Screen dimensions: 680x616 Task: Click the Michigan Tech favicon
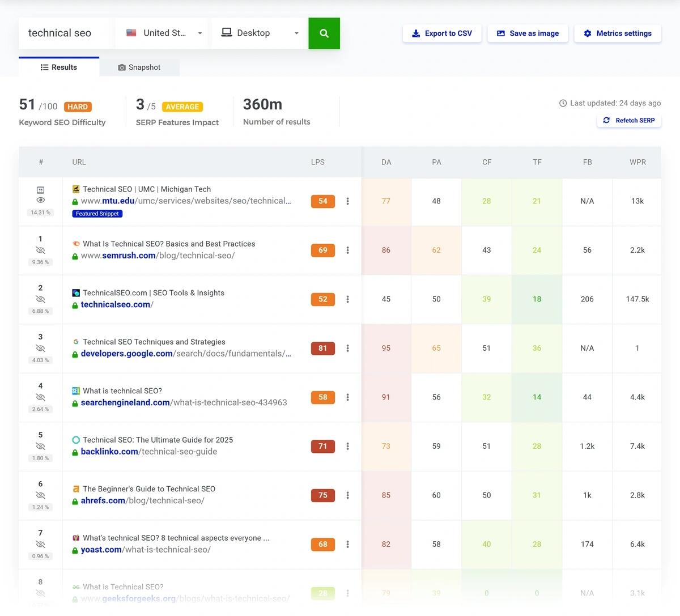coord(76,189)
